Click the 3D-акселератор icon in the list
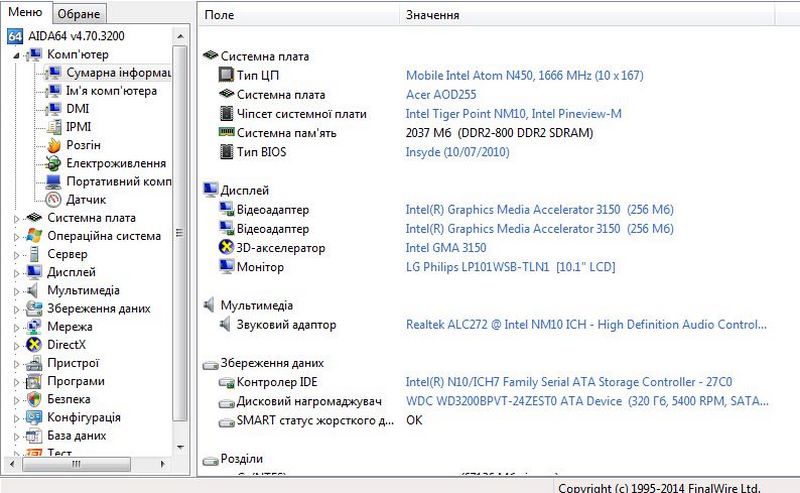The height and width of the screenshot is (493, 800). pos(226,247)
